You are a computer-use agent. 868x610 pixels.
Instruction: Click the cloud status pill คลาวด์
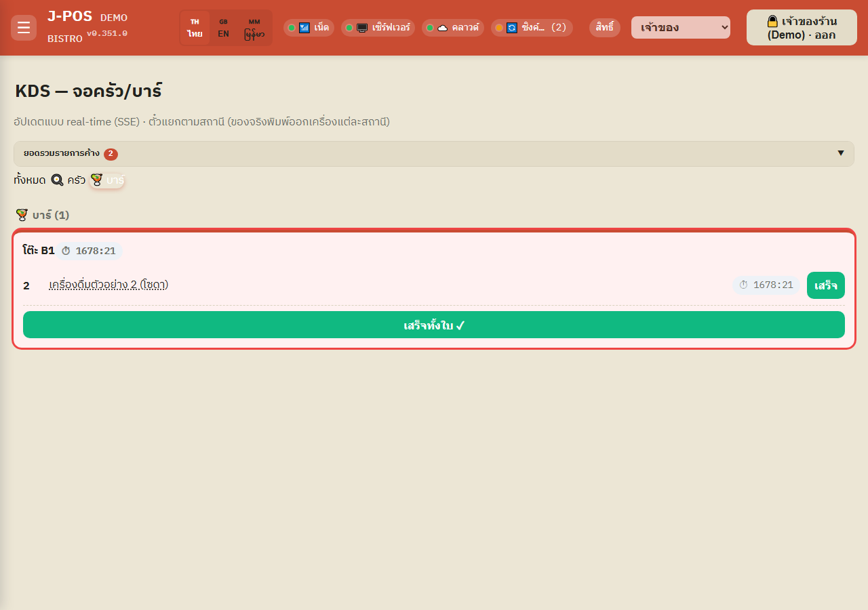pos(453,28)
